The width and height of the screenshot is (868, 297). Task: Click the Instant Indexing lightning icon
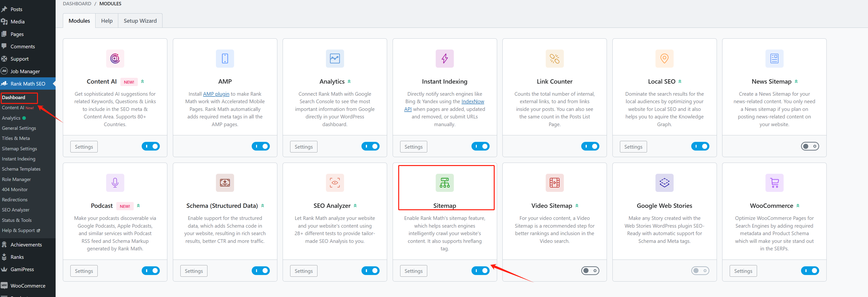click(444, 58)
